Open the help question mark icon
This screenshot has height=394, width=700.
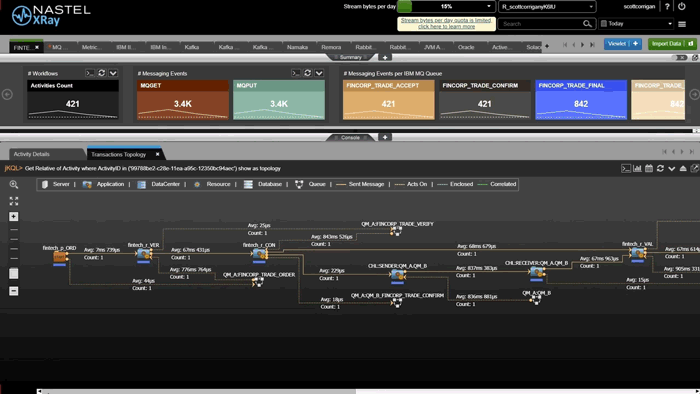(x=667, y=7)
